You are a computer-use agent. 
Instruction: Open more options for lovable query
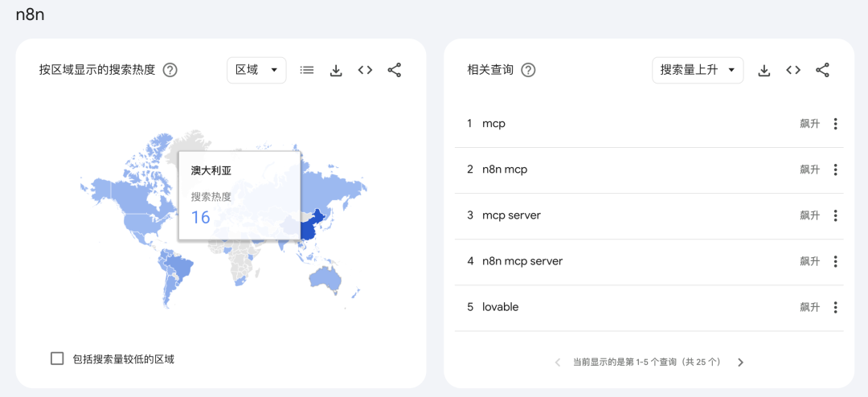835,307
